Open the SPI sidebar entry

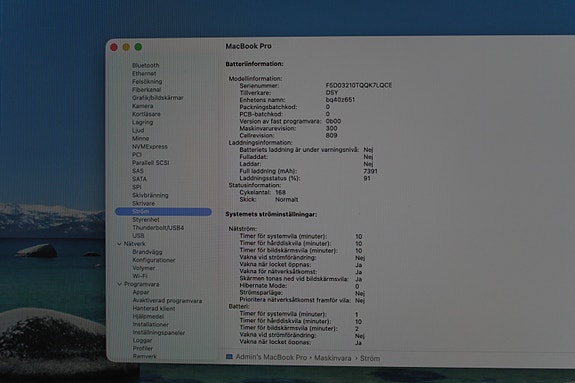point(136,187)
